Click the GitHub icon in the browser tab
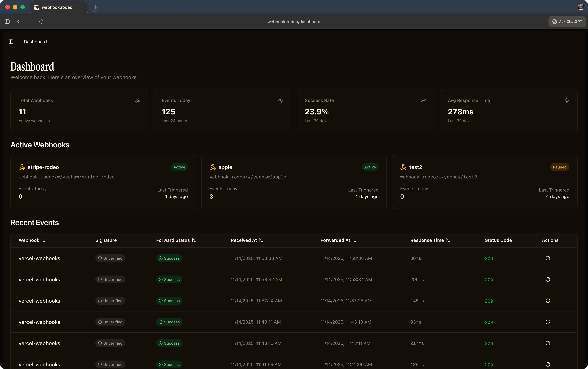The height and width of the screenshot is (369, 588). (37, 7)
